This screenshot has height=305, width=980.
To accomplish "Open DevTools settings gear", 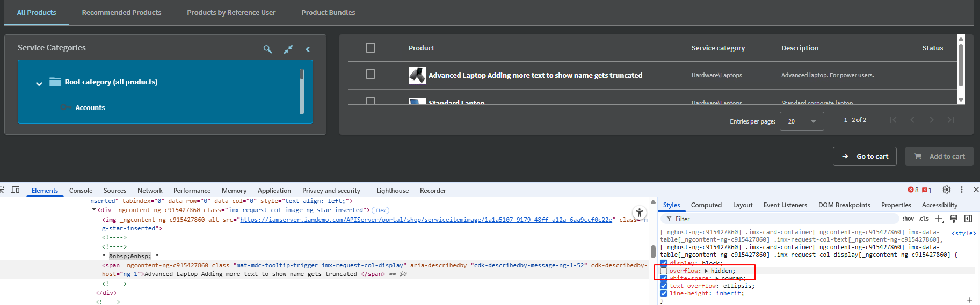I will pyautogui.click(x=946, y=190).
